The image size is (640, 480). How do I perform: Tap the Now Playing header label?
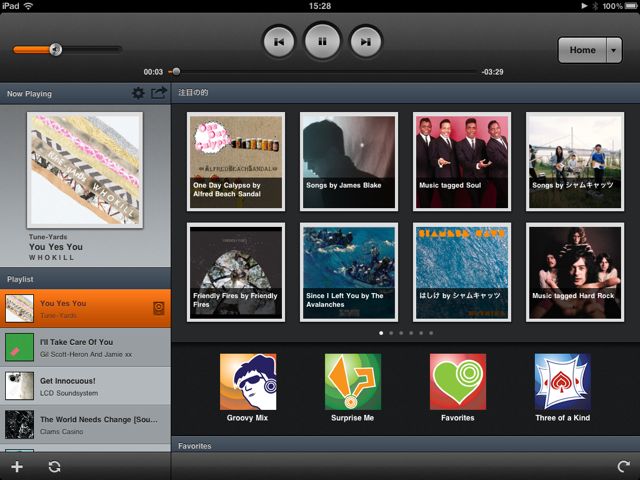[29, 93]
